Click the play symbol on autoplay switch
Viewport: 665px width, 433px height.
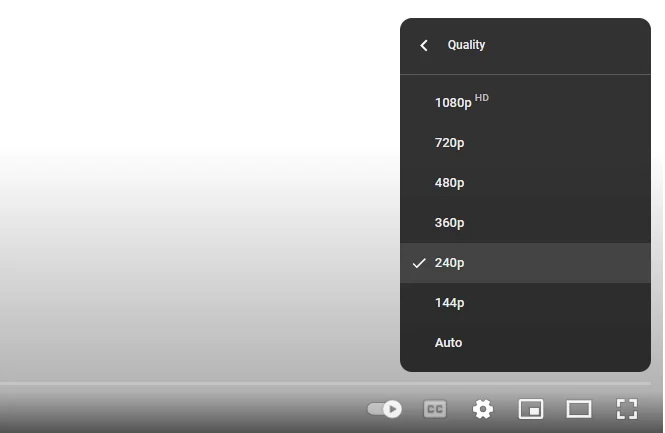point(392,408)
